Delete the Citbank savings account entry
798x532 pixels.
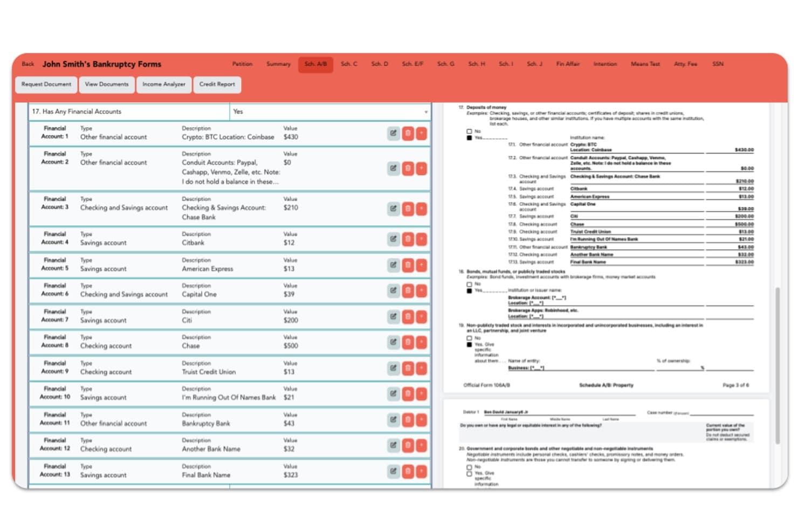coord(408,239)
